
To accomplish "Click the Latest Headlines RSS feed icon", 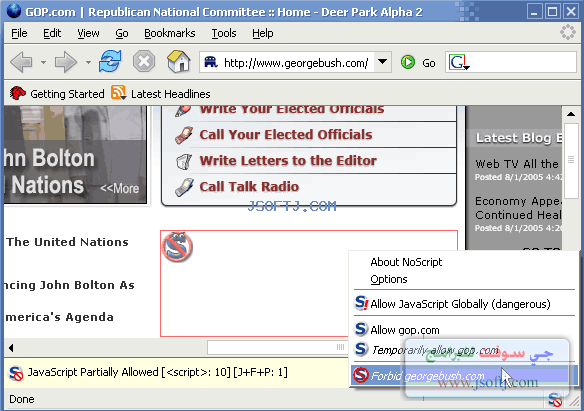I will click(x=118, y=93).
